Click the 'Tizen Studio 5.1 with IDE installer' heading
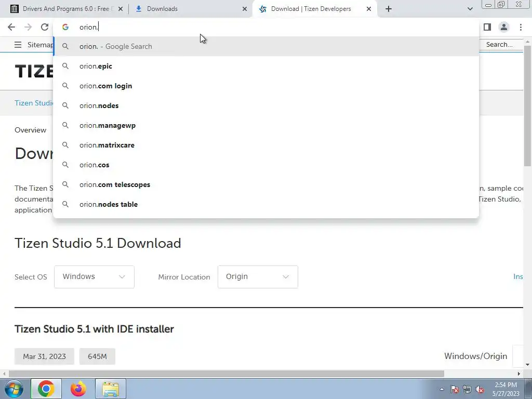Screen dimensions: 532x399 (95, 329)
